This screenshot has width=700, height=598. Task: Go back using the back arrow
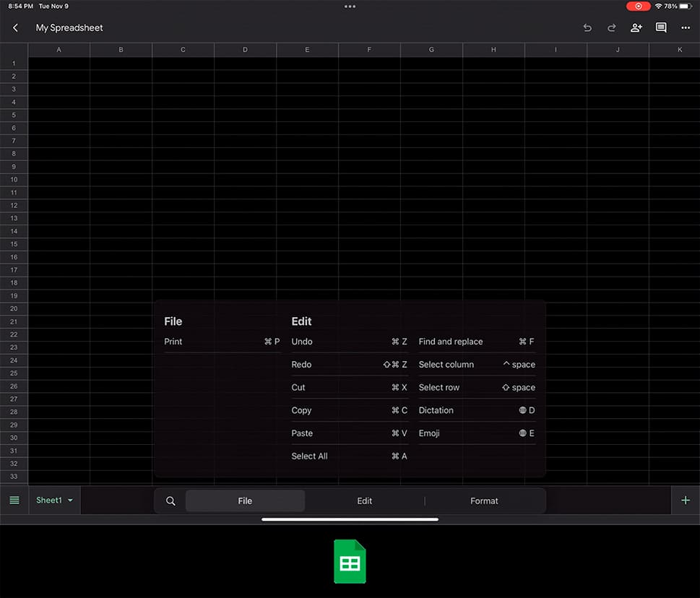tap(15, 27)
